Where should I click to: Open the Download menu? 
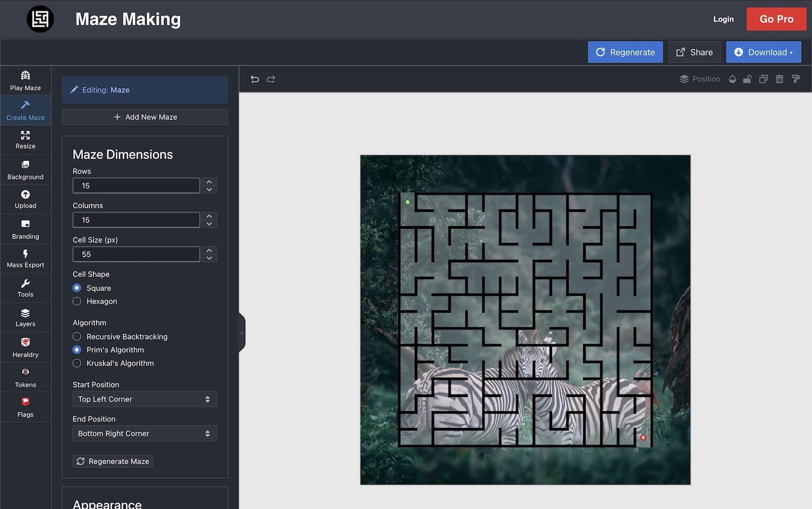click(763, 52)
